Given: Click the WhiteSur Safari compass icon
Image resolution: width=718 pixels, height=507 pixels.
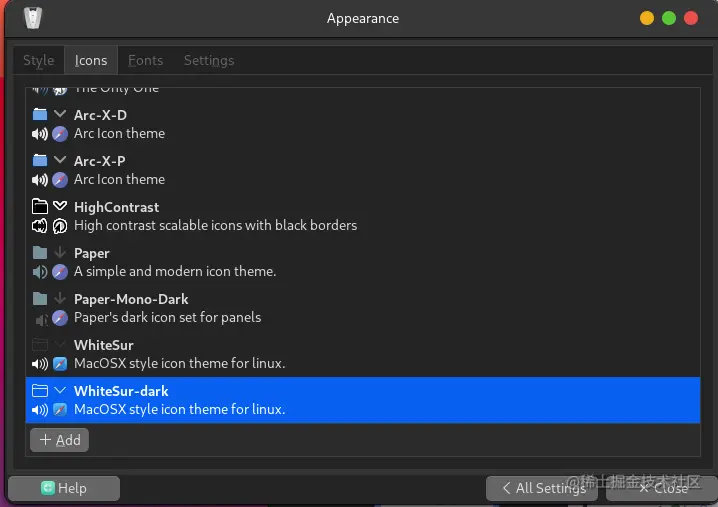Looking at the screenshot, I should point(60,364).
